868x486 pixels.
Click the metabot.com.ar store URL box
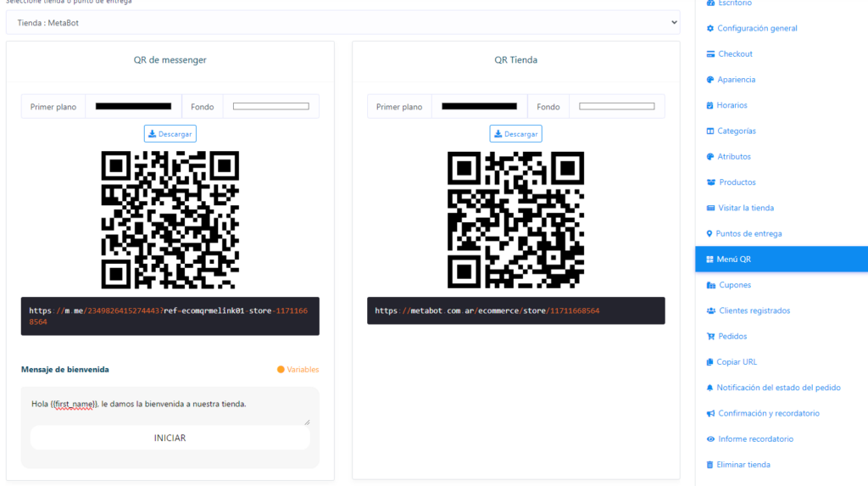516,311
